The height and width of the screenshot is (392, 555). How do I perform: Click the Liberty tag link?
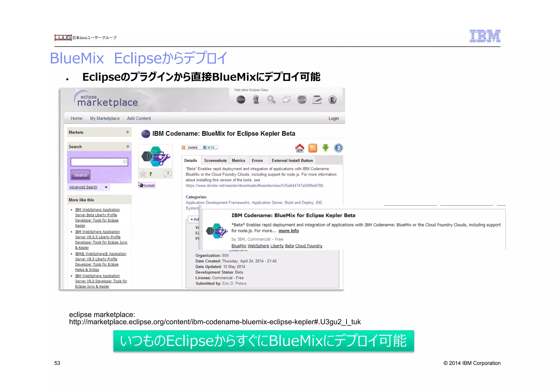(x=277, y=246)
